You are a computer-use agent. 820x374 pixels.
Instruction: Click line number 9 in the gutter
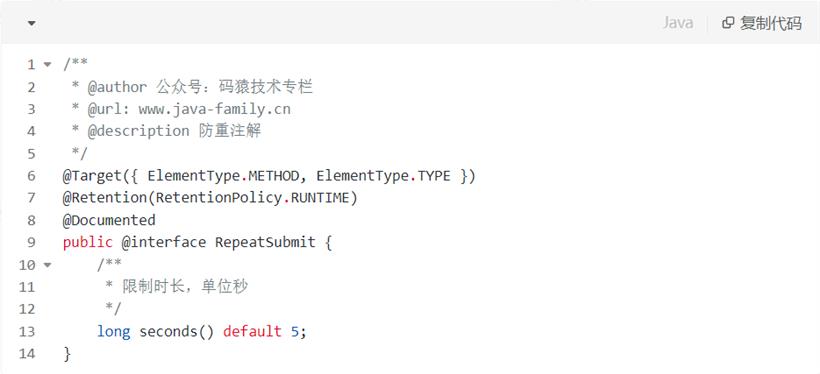[x=31, y=243]
